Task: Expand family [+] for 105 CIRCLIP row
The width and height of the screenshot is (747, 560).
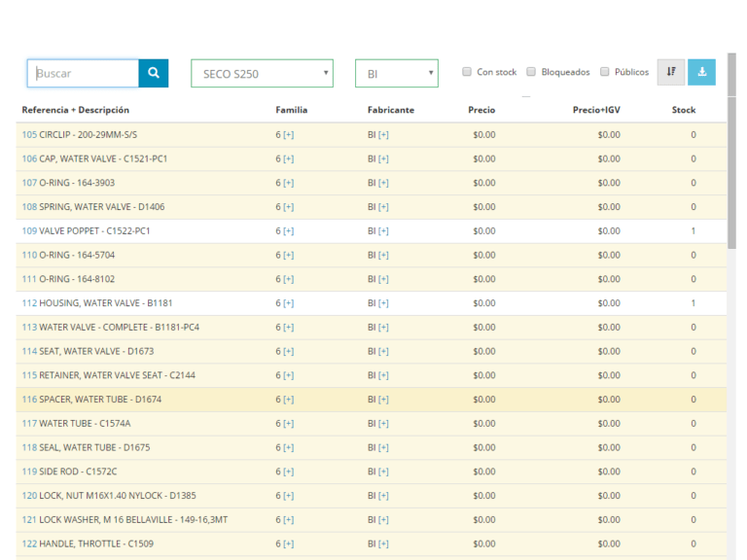Action: point(288,135)
